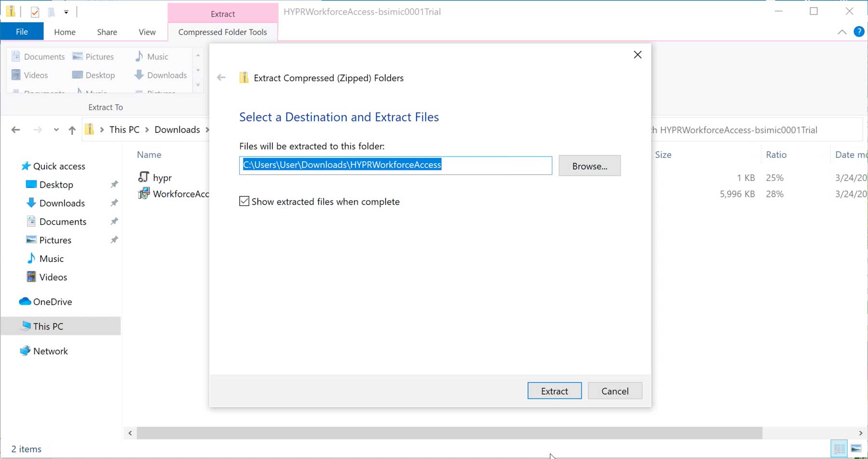
Task: Expand the Extract To gallery list
Action: [x=198, y=85]
